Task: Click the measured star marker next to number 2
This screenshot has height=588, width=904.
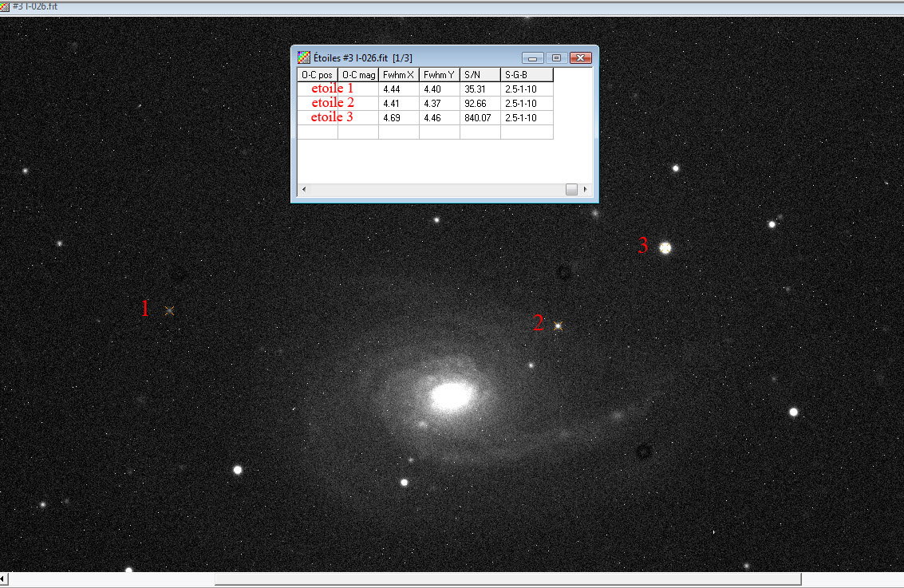Action: (x=558, y=326)
